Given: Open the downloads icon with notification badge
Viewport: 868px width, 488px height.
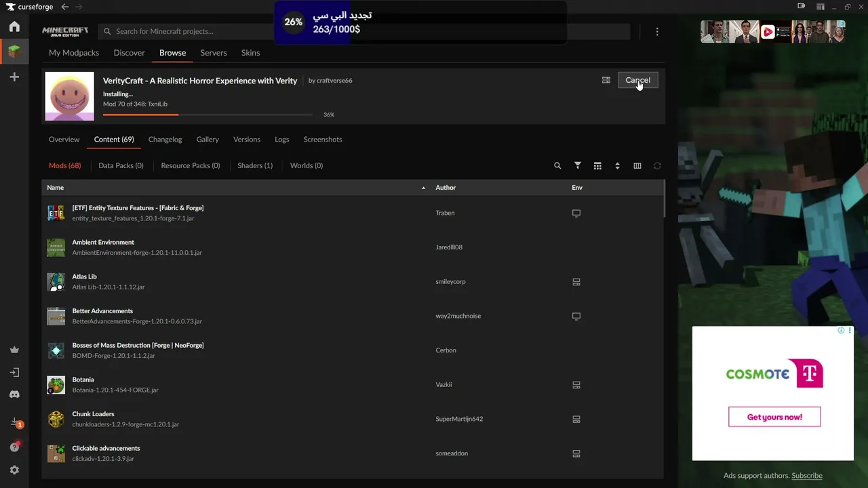Looking at the screenshot, I should (x=15, y=422).
